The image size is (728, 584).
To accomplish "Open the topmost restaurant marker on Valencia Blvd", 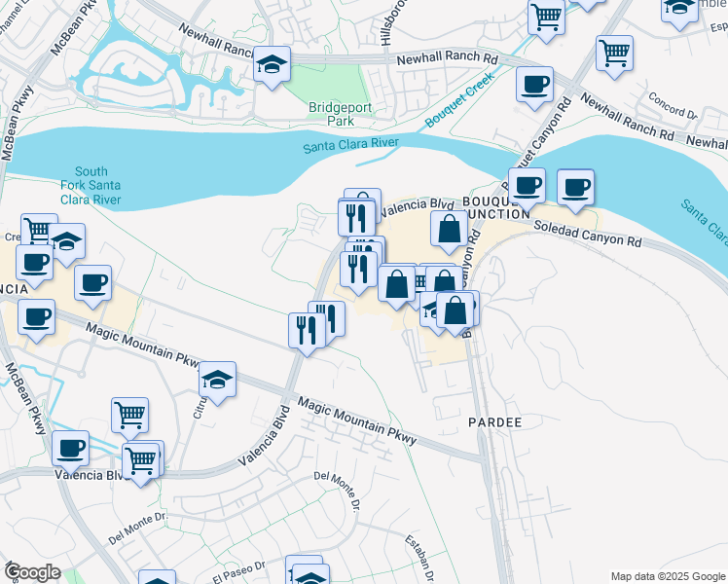I will pyautogui.click(x=357, y=216).
